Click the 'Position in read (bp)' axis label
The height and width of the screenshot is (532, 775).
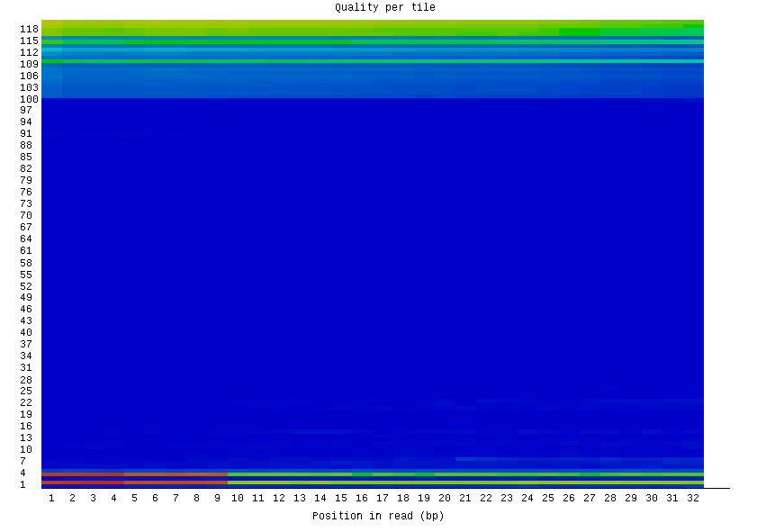(x=378, y=516)
